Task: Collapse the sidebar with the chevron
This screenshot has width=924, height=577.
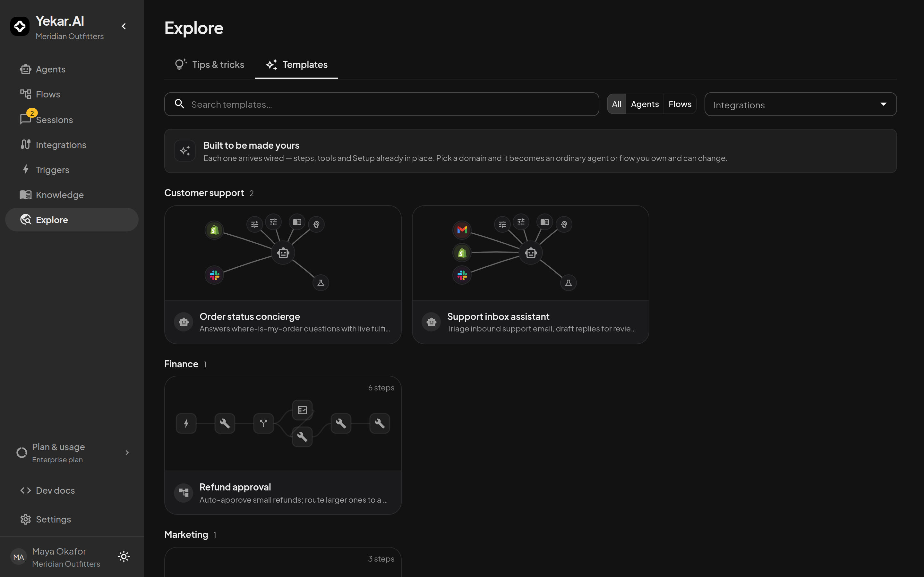Action: point(124,26)
